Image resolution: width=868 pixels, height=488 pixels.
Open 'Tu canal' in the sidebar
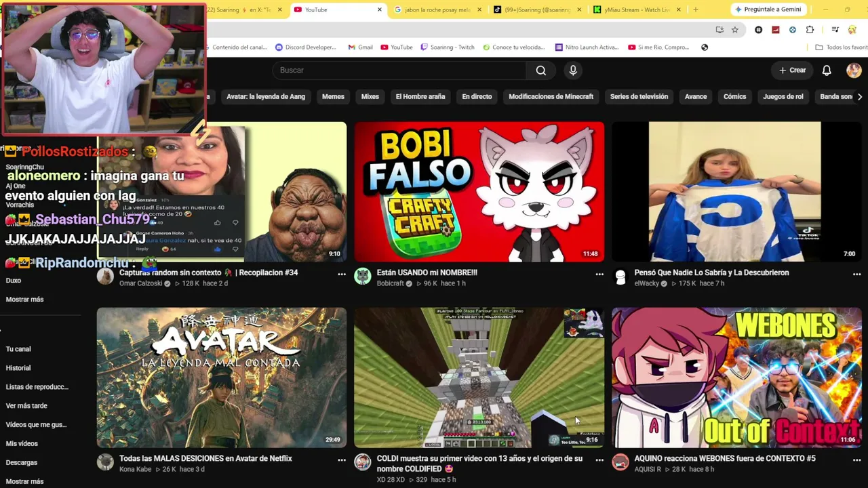pos(18,349)
